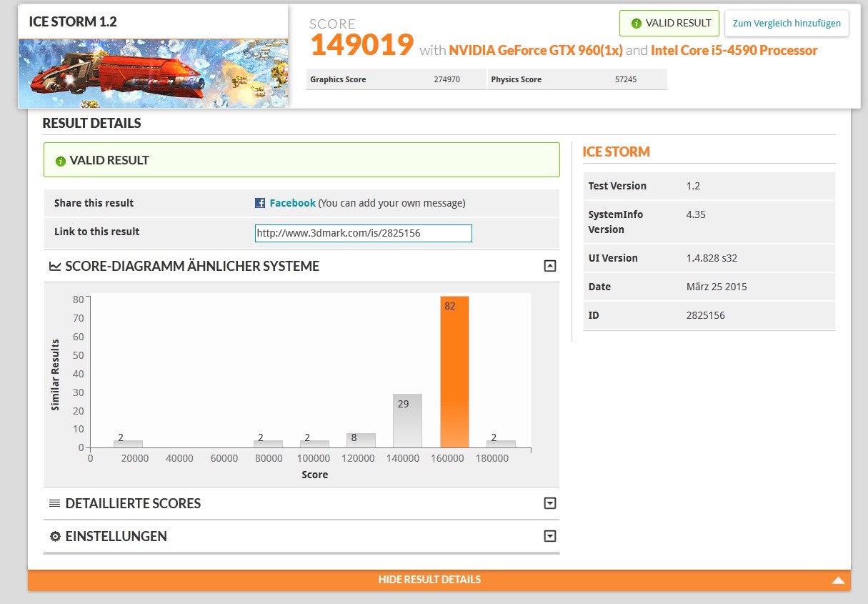Click the Test Version label
This screenshot has width=868, height=604.
617,186
